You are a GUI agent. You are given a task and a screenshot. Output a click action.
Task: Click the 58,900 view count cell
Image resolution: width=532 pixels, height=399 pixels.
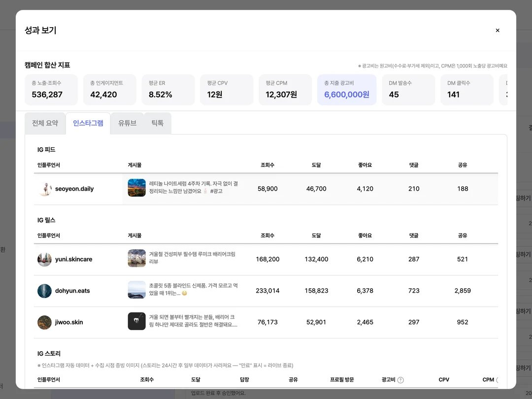click(267, 189)
